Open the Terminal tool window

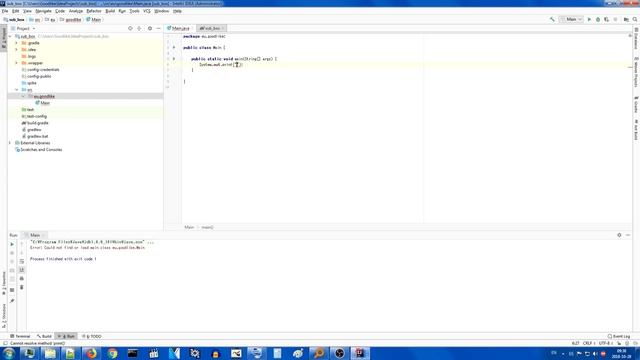[x=20, y=336]
